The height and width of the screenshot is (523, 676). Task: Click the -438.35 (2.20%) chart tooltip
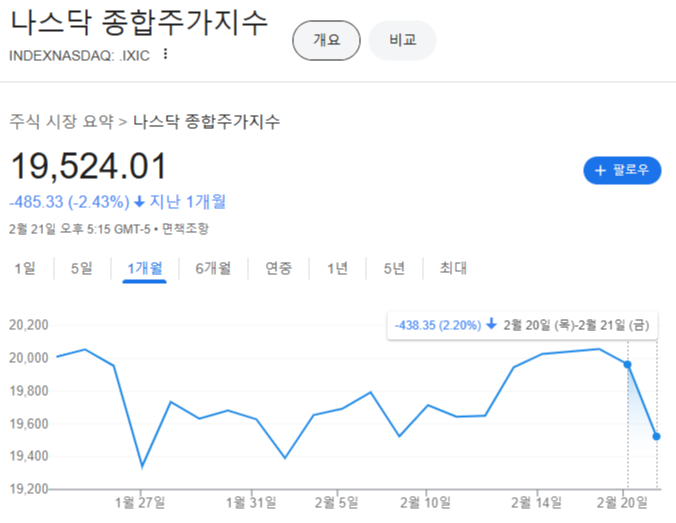point(522,325)
